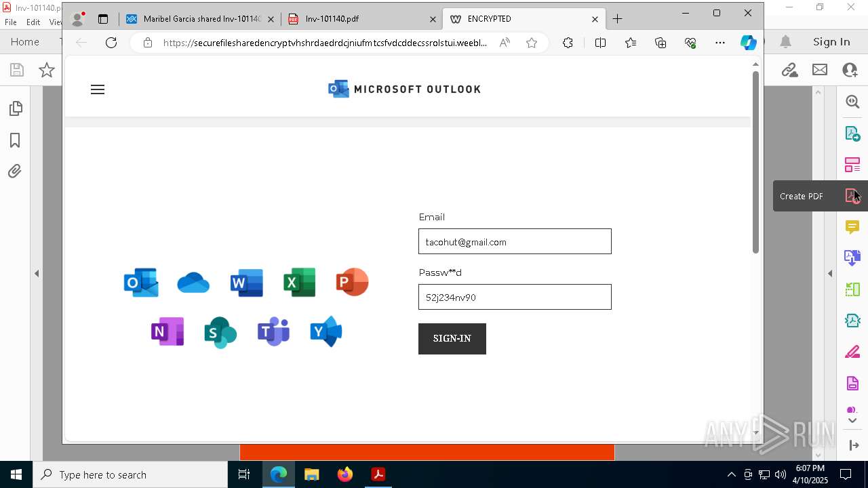
Task: Click the Yammer app icon
Action: tap(326, 332)
